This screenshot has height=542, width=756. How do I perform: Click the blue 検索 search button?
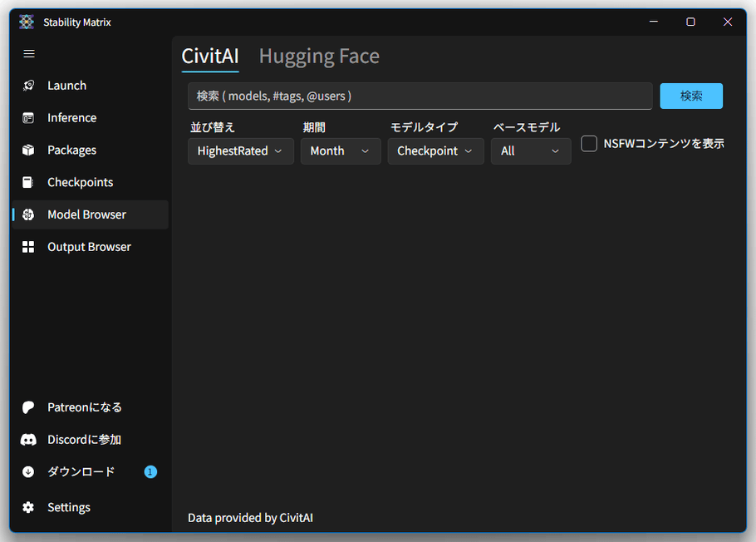pos(691,96)
